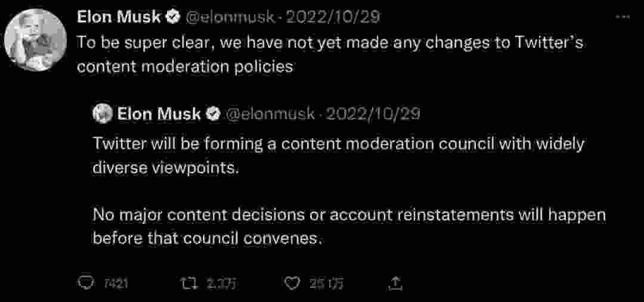Click the reply speech bubble icon
644x302 pixels.
[86, 282]
